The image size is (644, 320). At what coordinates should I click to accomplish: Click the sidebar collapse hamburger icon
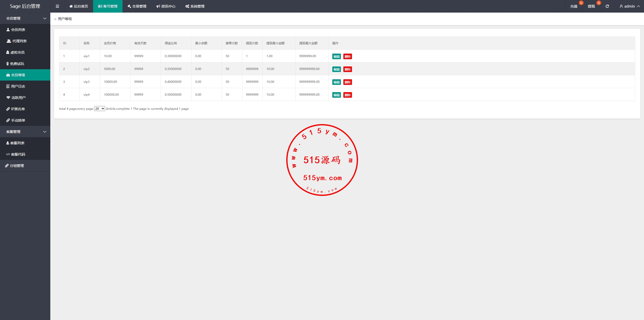tap(57, 6)
